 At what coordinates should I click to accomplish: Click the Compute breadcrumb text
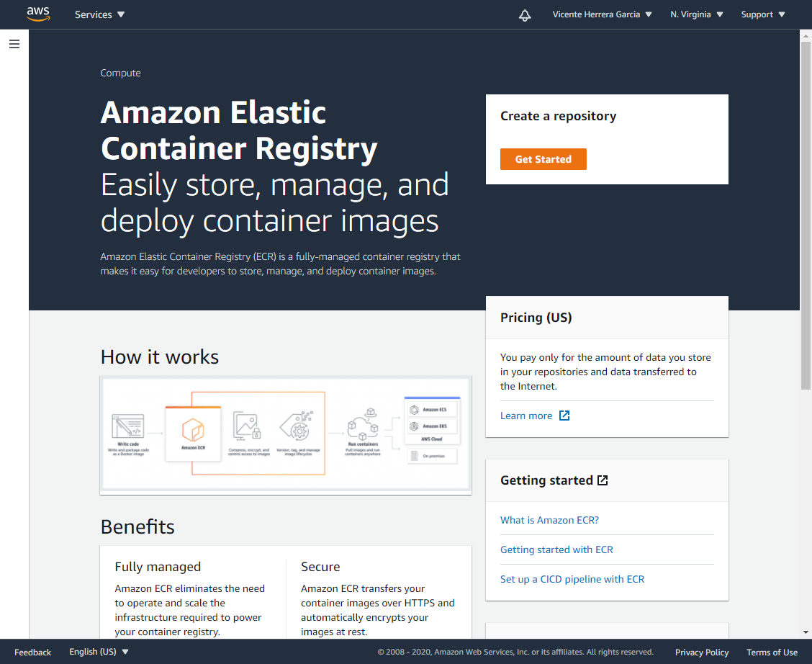tap(120, 73)
